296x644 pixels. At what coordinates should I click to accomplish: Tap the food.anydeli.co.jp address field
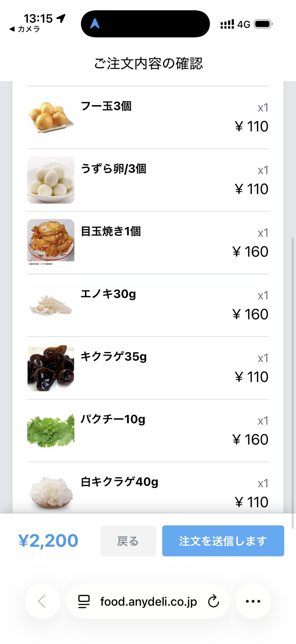tap(148, 601)
